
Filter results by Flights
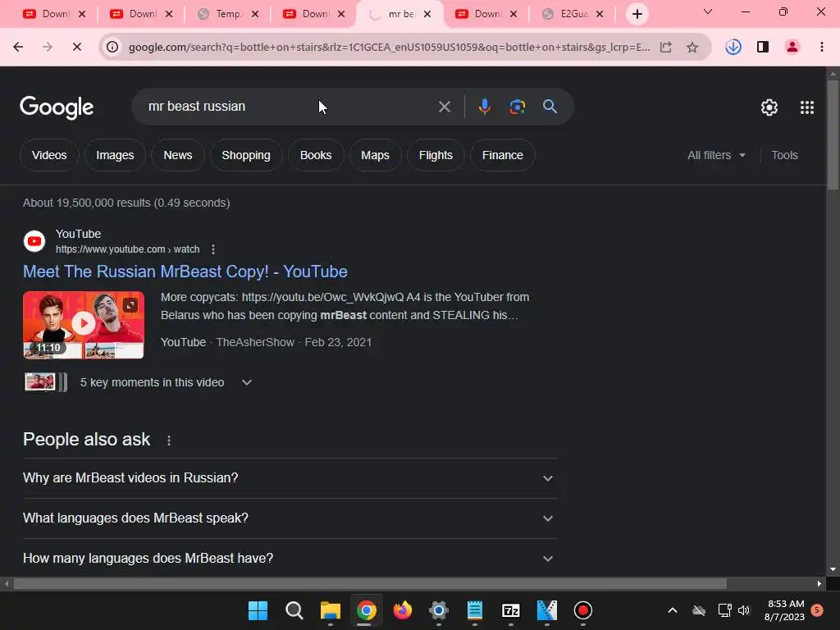pyautogui.click(x=436, y=155)
